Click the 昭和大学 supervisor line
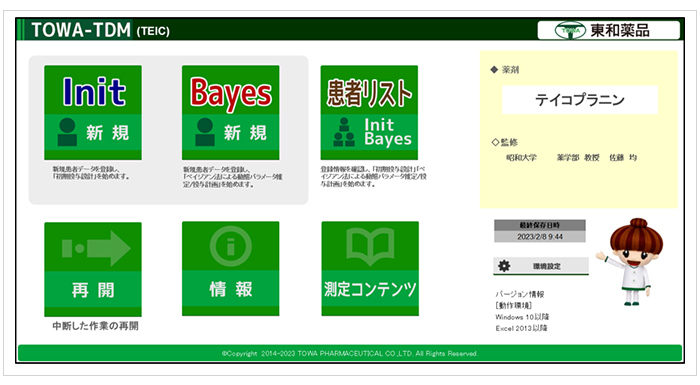Viewport: 700px width, 385px height. coord(571,158)
